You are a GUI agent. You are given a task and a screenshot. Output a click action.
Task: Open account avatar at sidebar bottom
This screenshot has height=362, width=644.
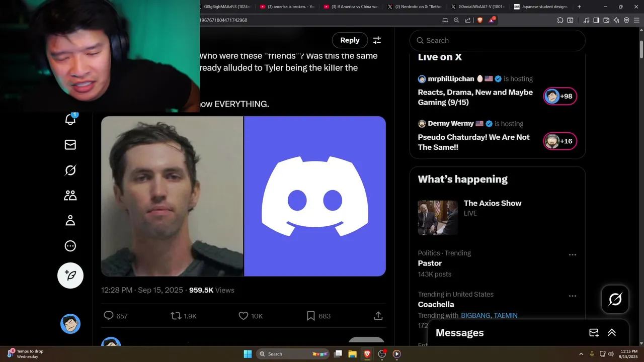70,324
